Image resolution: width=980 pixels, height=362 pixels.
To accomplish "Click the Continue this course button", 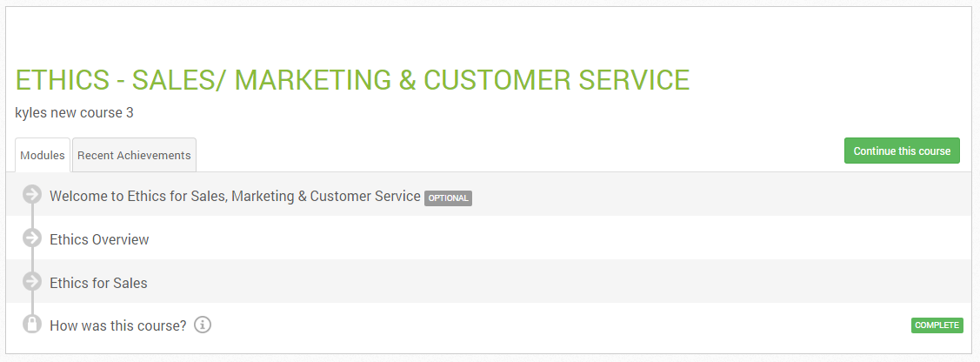I will coord(902,151).
